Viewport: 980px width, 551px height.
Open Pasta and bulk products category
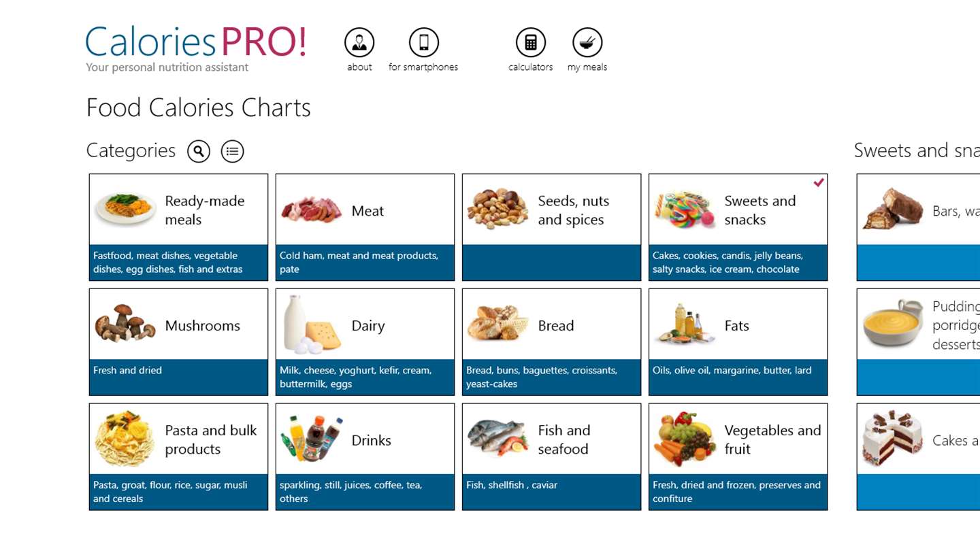[x=178, y=456]
